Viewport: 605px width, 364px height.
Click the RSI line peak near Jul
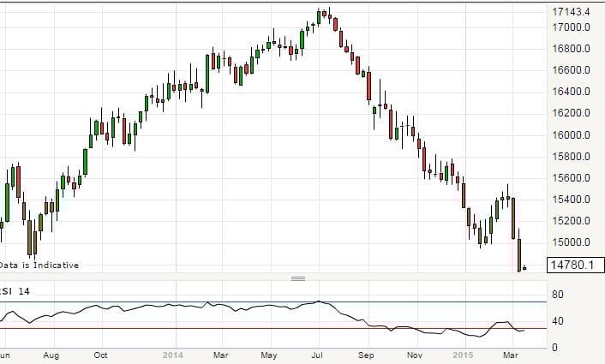(319, 301)
